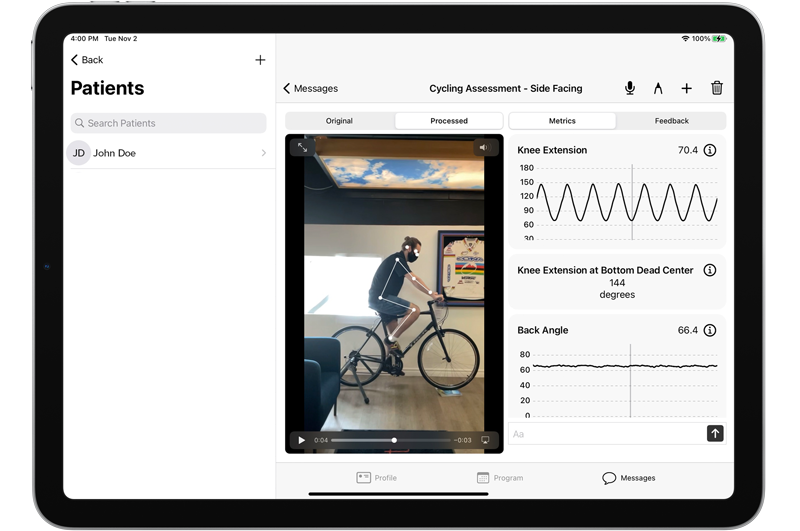Show info for Knee Extension metric
800x531 pixels.
click(710, 150)
